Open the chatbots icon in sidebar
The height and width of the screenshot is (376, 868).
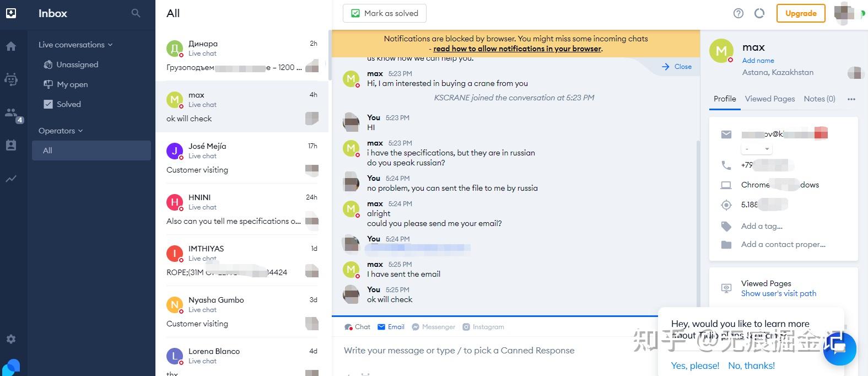click(11, 79)
